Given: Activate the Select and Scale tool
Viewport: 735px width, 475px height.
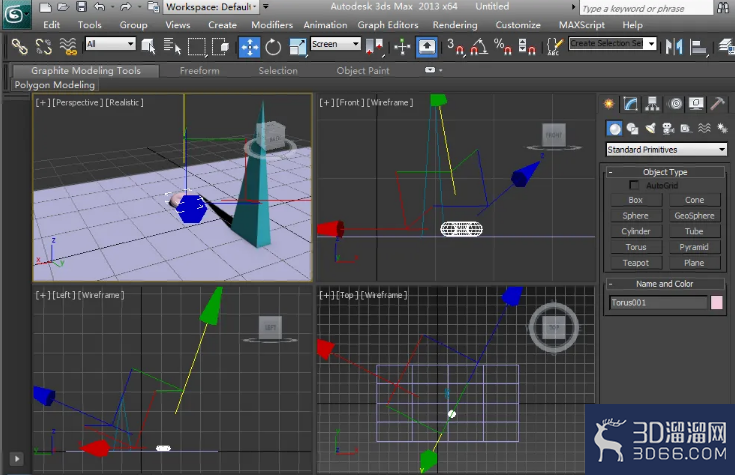Looking at the screenshot, I should 297,47.
